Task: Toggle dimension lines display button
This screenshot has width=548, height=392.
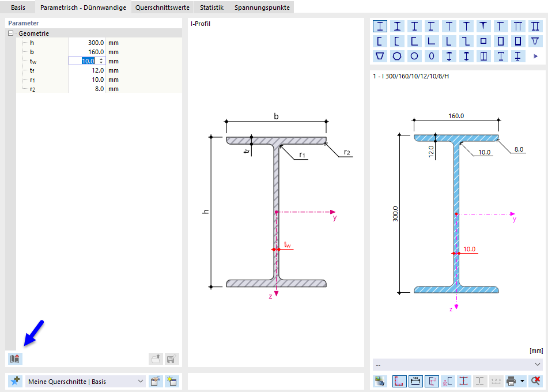Action: coord(415,381)
